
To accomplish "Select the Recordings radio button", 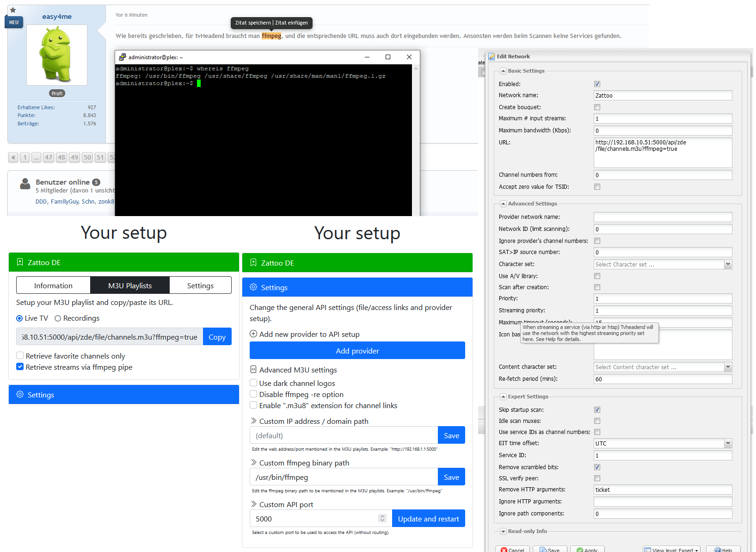I will pyautogui.click(x=58, y=318).
